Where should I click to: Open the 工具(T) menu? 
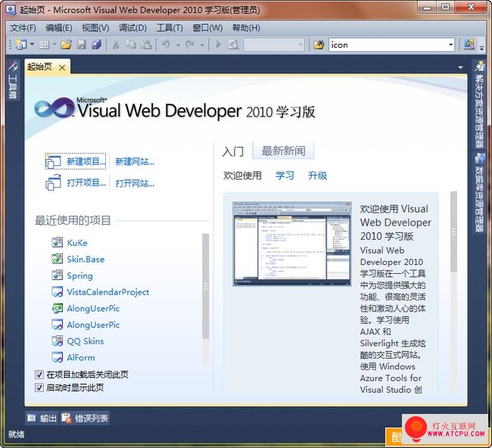170,28
